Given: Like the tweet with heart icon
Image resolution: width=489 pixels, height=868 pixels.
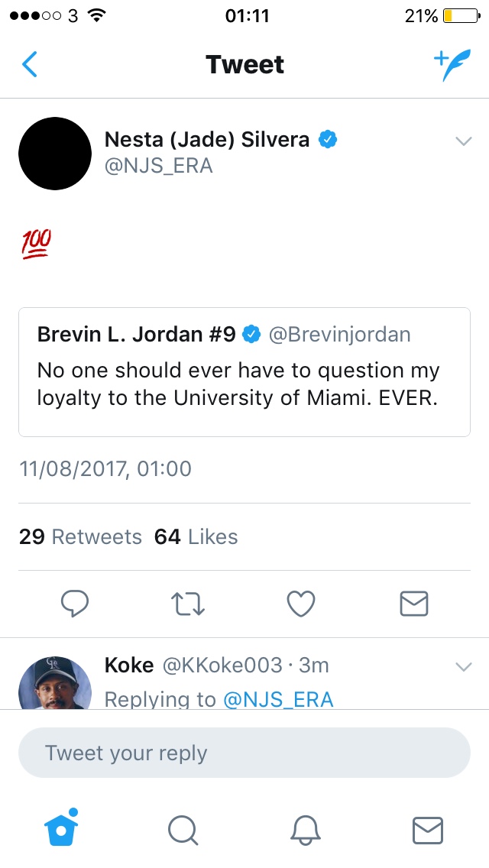Looking at the screenshot, I should pyautogui.click(x=301, y=604).
